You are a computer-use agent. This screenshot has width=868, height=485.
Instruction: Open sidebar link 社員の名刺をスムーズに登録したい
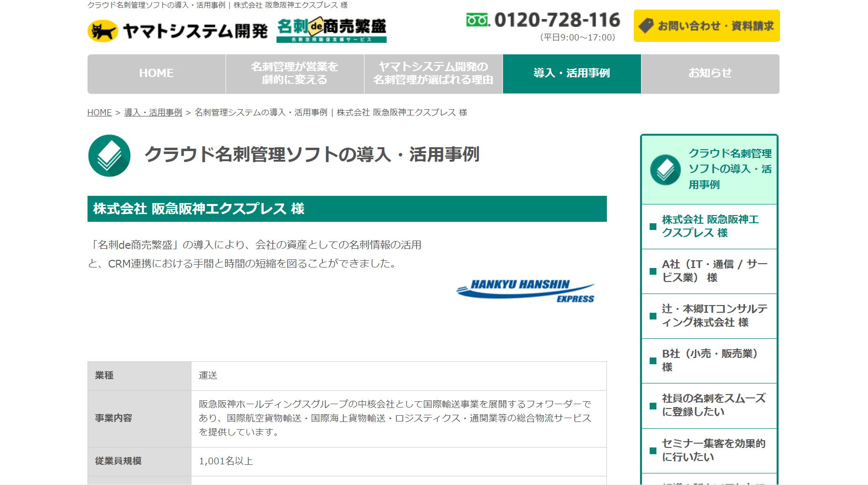pos(709,406)
